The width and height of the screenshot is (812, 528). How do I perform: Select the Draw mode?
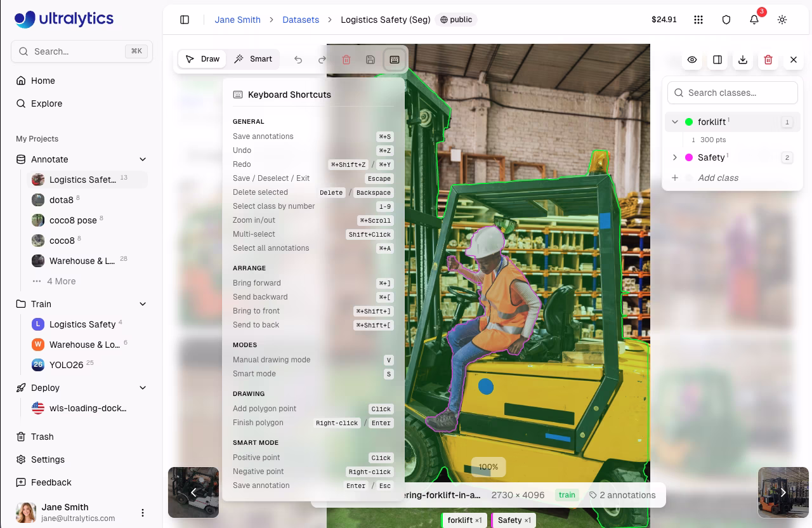point(202,59)
